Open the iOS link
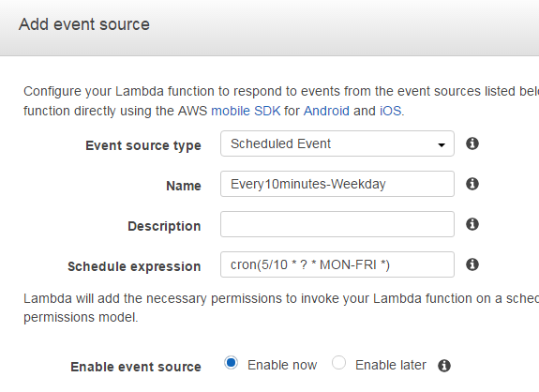The image size is (539, 392). [x=391, y=111]
